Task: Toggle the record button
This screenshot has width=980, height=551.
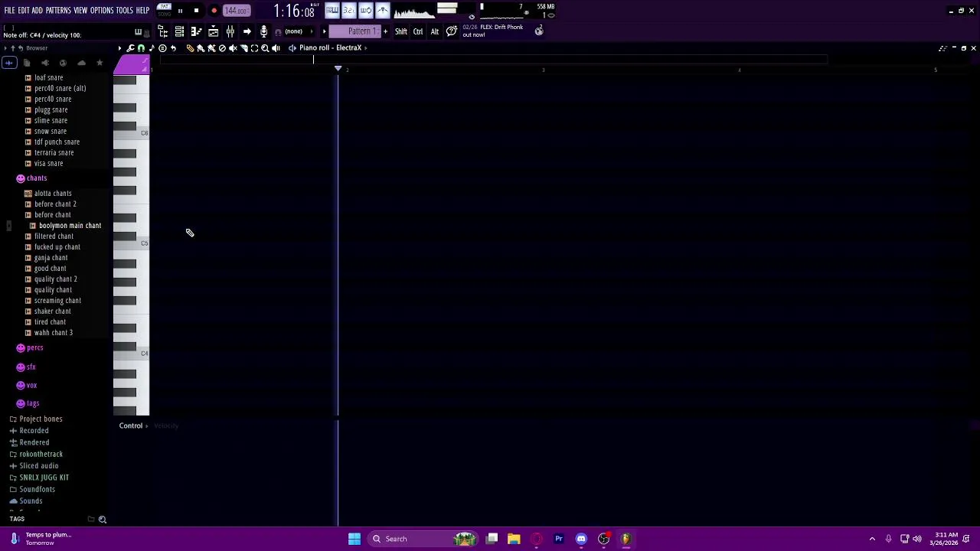Action: [214, 11]
